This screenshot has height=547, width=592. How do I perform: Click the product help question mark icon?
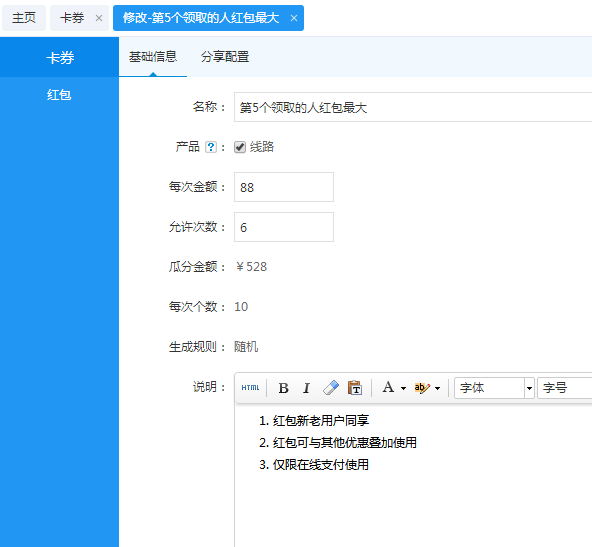[211, 147]
